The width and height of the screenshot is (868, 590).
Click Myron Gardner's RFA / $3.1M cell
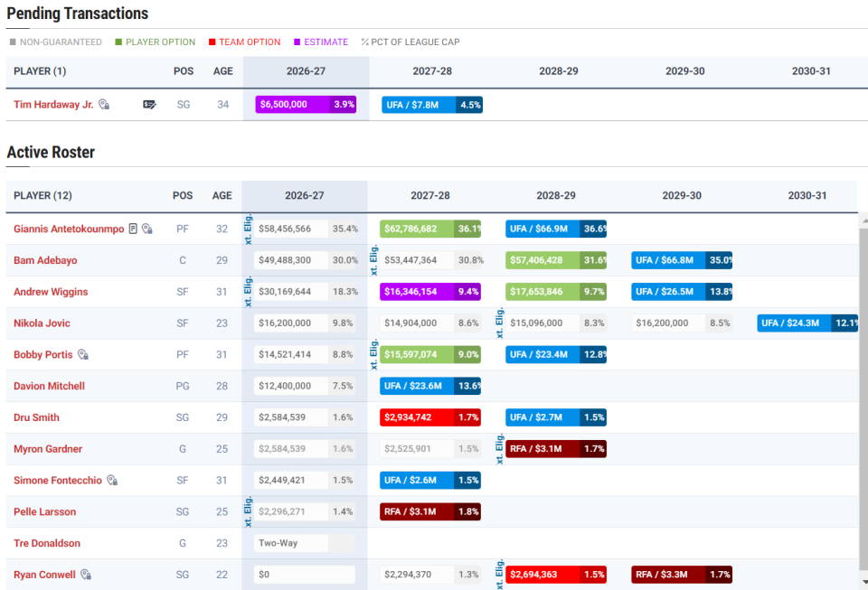click(556, 449)
